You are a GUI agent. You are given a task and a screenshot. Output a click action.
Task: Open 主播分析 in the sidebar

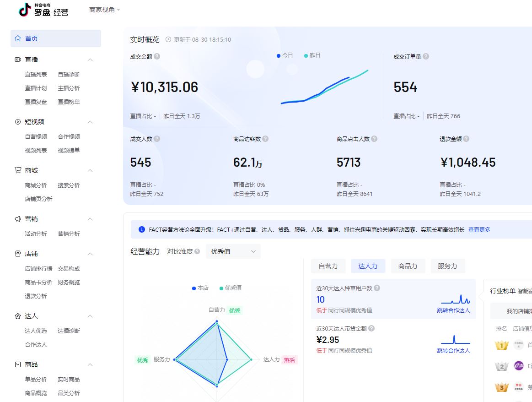(69, 88)
